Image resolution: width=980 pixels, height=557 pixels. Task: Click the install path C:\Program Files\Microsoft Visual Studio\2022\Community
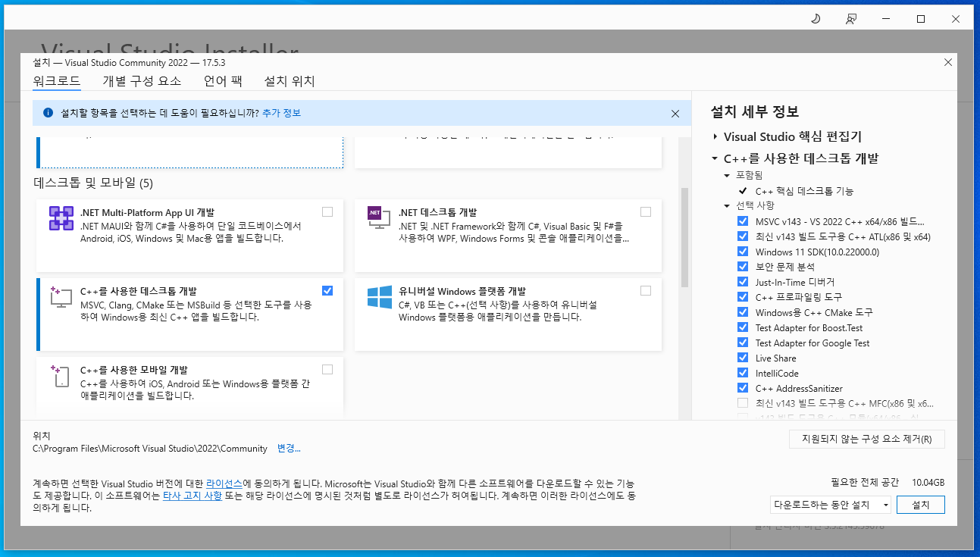click(x=150, y=449)
